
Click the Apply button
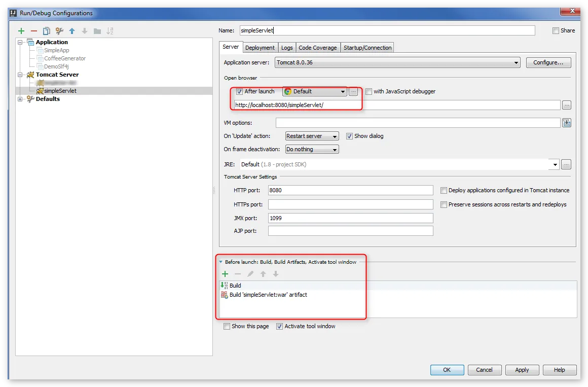522,370
